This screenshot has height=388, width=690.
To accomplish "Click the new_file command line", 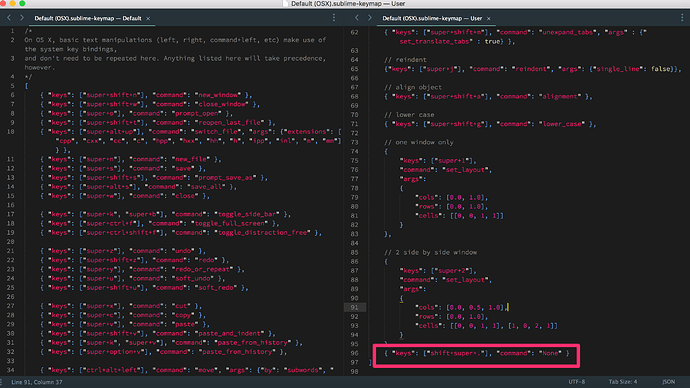I will pyautogui.click(x=131, y=159).
